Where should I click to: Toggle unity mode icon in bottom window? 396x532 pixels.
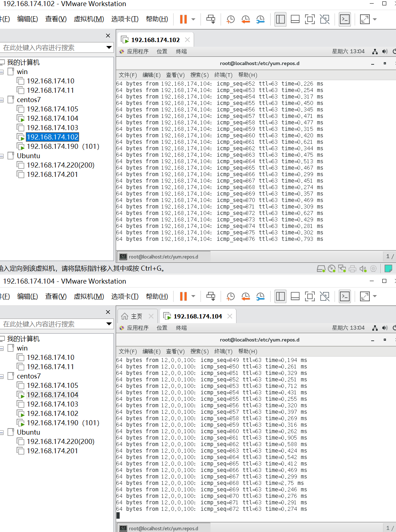[x=324, y=296]
